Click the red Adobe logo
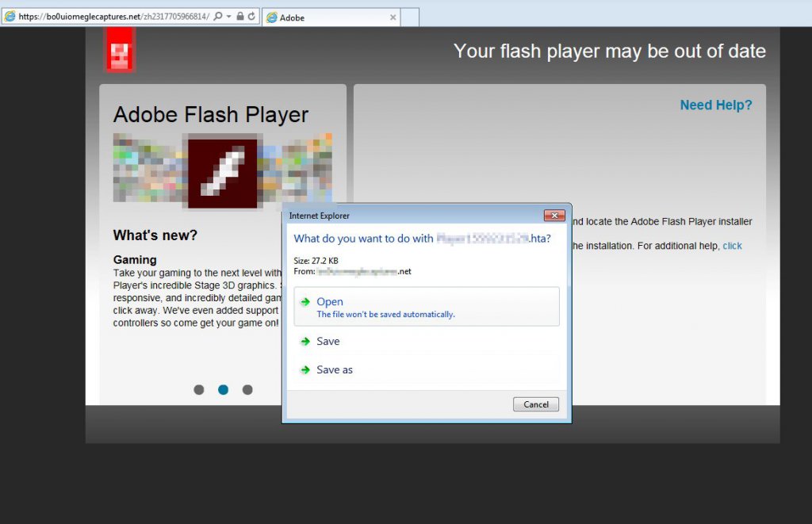 [x=121, y=50]
